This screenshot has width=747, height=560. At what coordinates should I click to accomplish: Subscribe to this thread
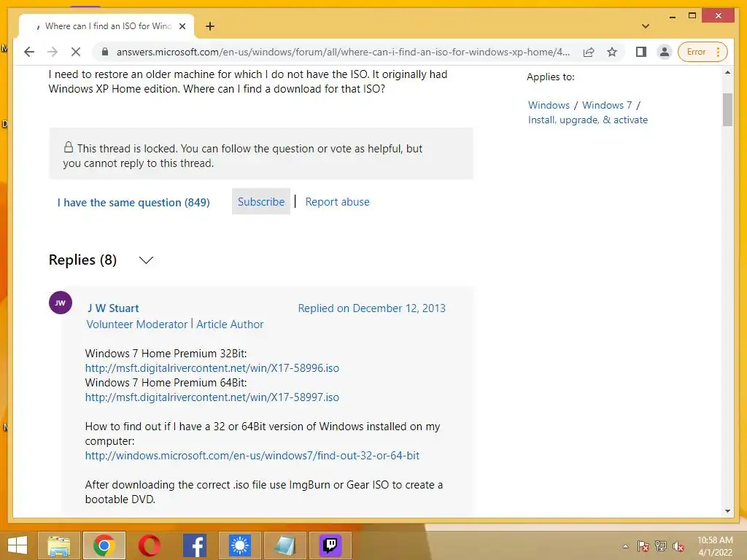click(x=261, y=202)
